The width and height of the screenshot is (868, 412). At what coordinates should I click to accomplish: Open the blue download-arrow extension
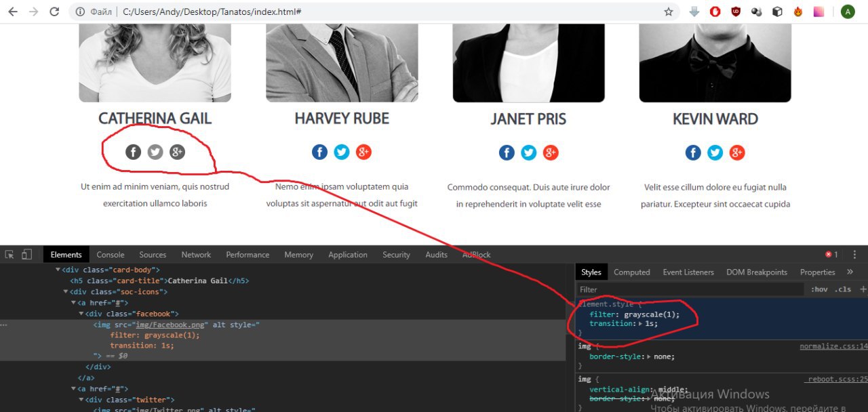pos(694,12)
